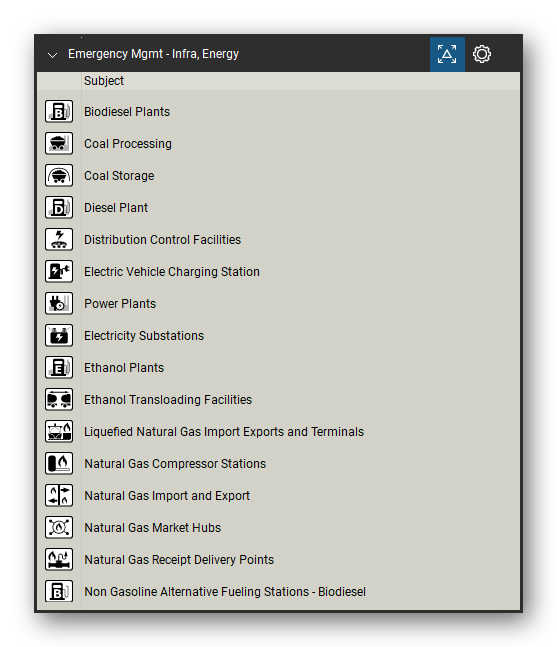Select the Natural Gas Receipt Delivery Points icon
The image size is (557, 647).
pyautogui.click(x=59, y=559)
